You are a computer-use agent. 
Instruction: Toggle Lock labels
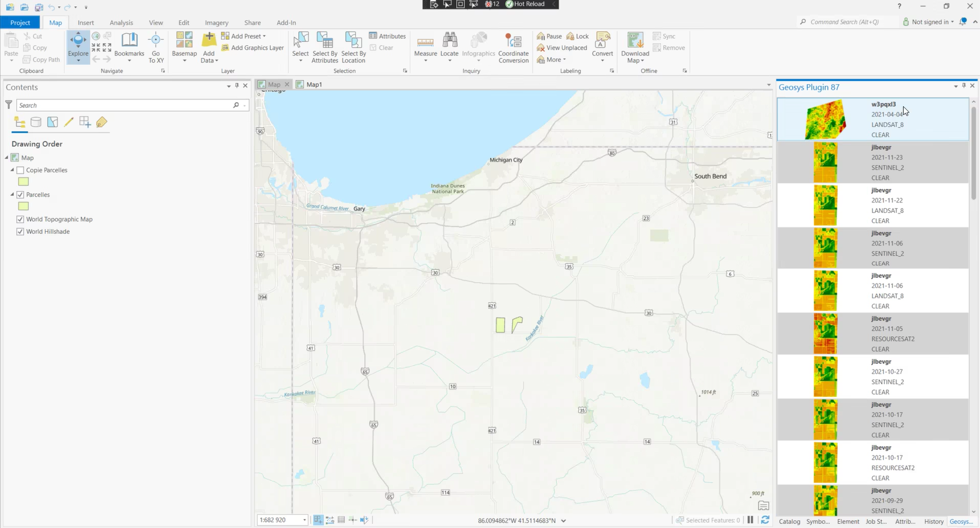tap(578, 36)
